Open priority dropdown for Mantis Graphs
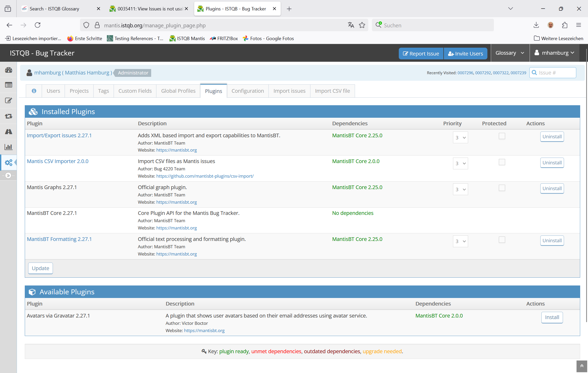 pos(460,189)
